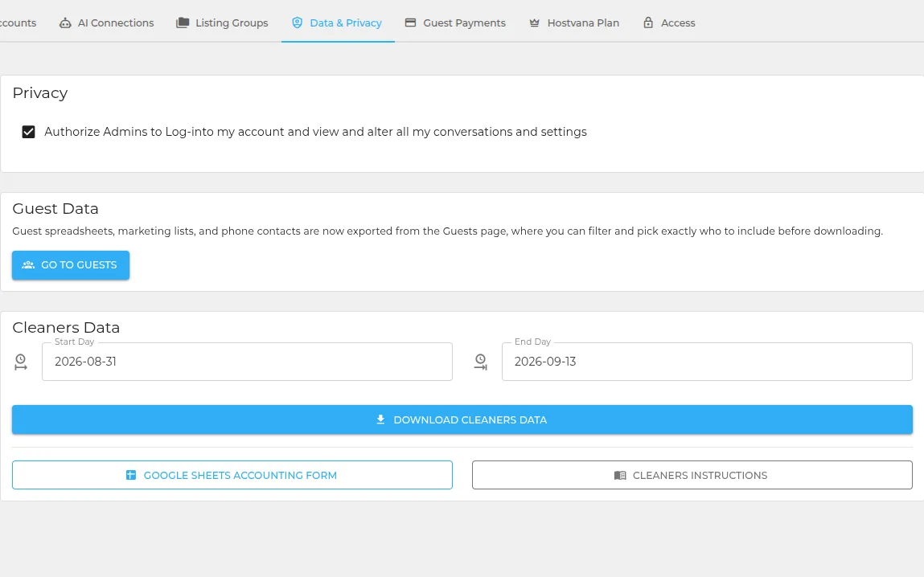Open the AI Connections tab
This screenshot has height=577, width=924.
[107, 23]
